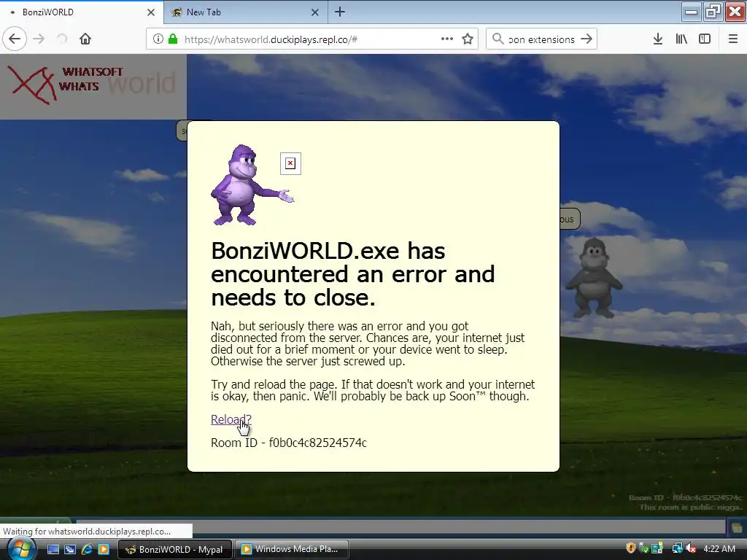This screenshot has width=747, height=560.
Task: Toggle the sidebar view icon
Action: (705, 39)
